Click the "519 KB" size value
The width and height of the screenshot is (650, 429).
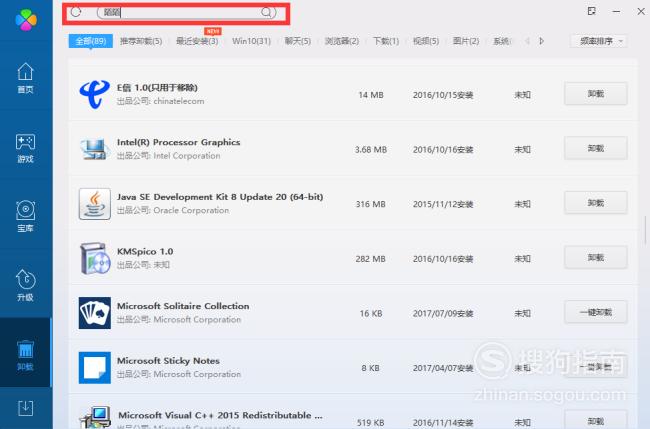[x=371, y=423]
